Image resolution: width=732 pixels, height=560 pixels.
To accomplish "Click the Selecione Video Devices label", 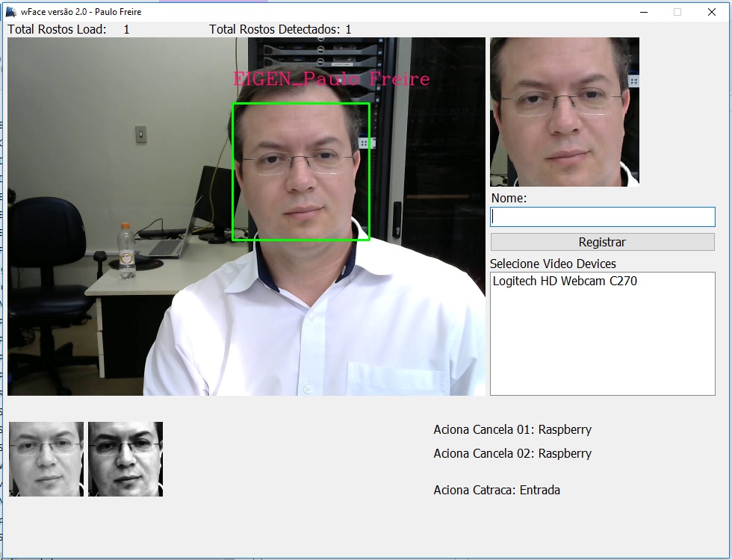I will pyautogui.click(x=553, y=264).
